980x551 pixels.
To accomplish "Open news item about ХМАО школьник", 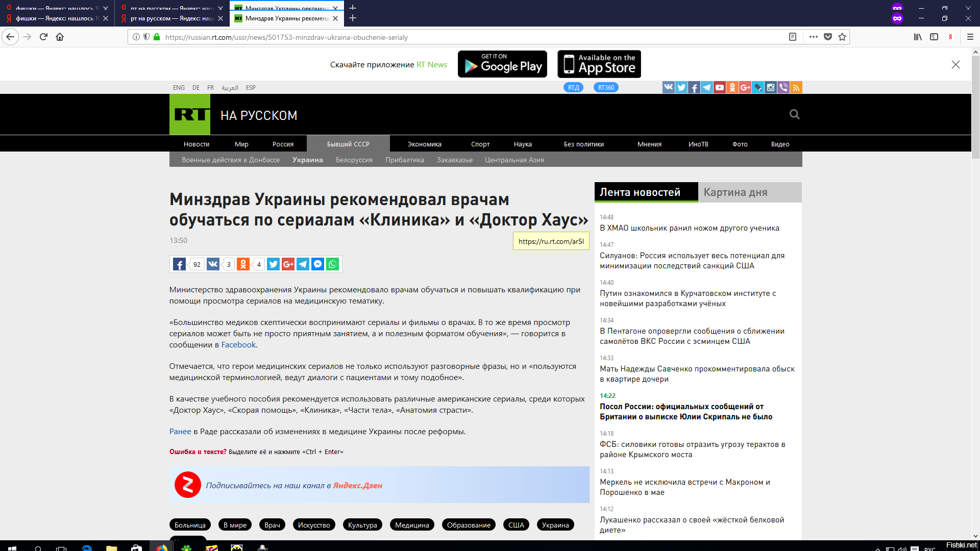I will (x=689, y=228).
